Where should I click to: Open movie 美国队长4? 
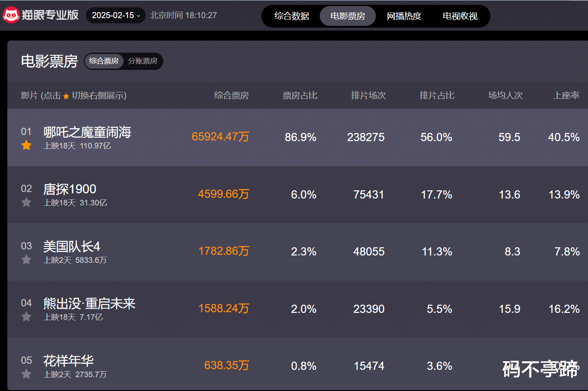(x=72, y=246)
